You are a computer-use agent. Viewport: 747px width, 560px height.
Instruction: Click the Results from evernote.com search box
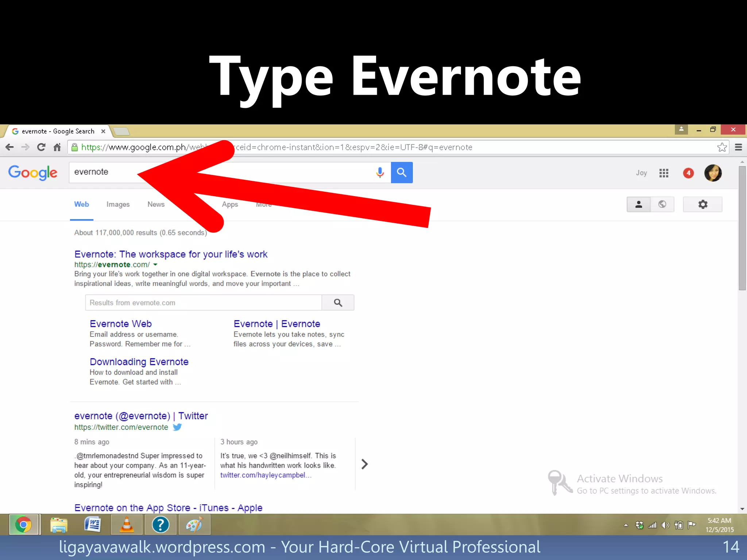204,303
